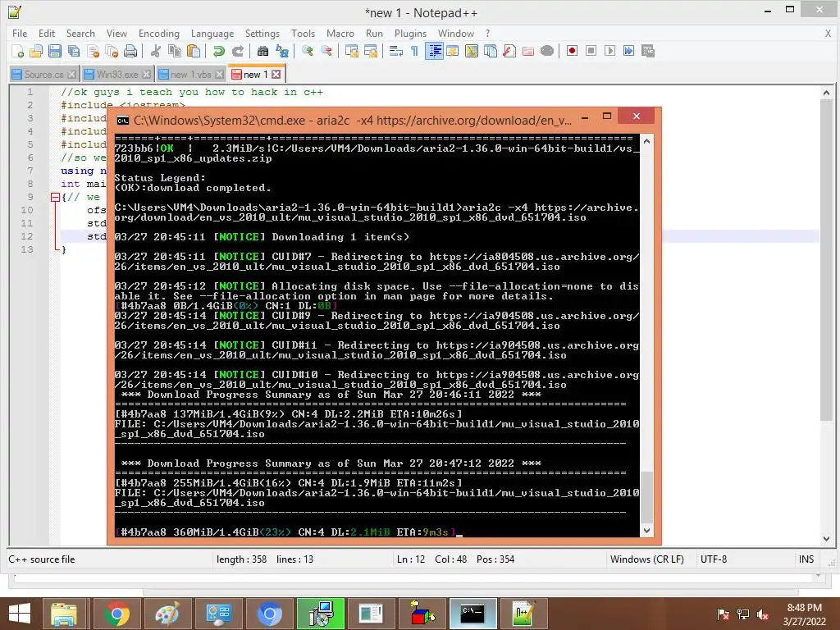840x630 pixels.
Task: Collapse the code fold at line 9
Action: point(55,197)
